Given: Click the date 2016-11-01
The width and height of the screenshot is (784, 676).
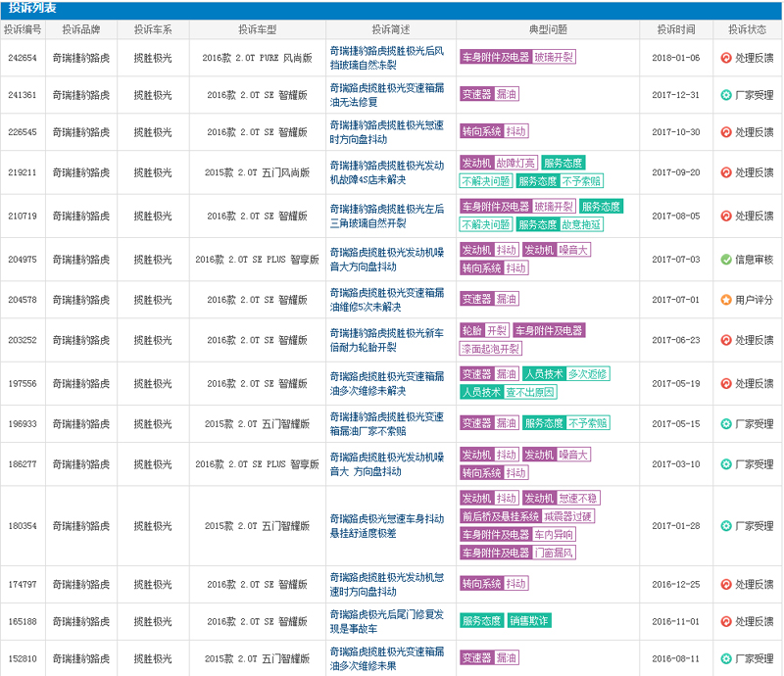Looking at the screenshot, I should (x=676, y=621).
